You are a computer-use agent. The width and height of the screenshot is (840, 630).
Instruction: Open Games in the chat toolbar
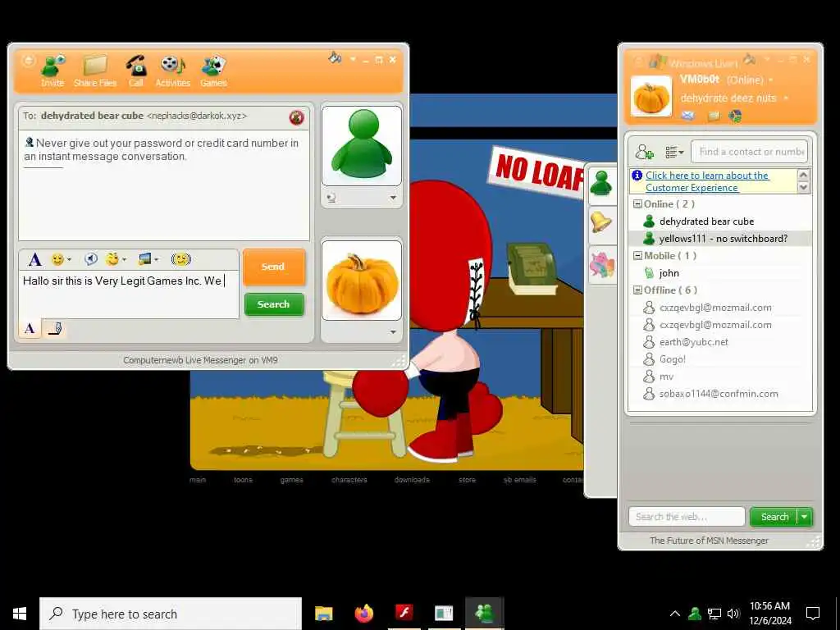tap(214, 71)
